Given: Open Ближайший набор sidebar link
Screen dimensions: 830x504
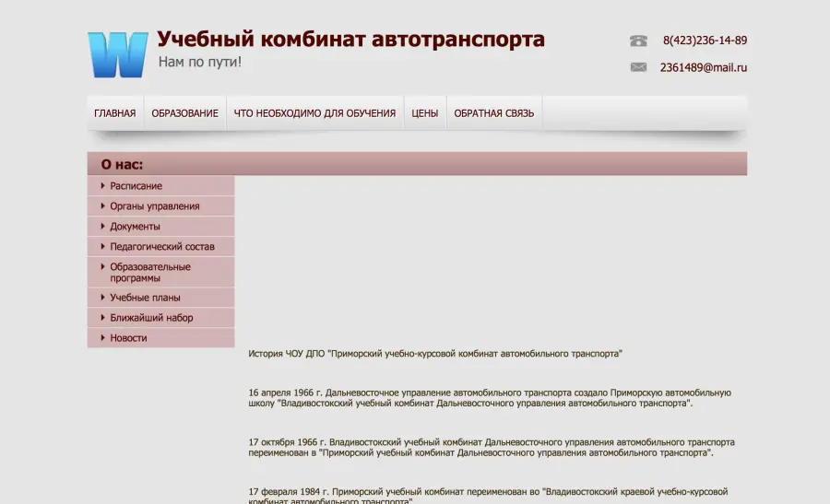Looking at the screenshot, I should pyautogui.click(x=151, y=318).
